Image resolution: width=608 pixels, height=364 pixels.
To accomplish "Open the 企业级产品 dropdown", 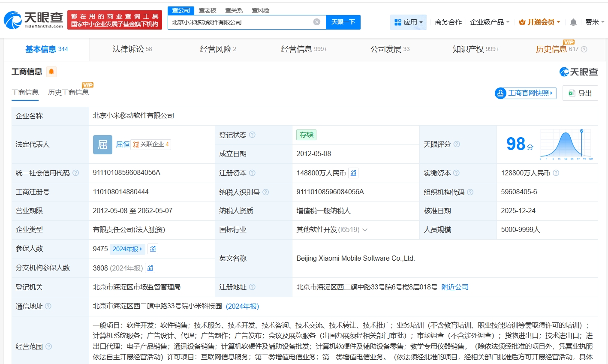I will coord(489,22).
